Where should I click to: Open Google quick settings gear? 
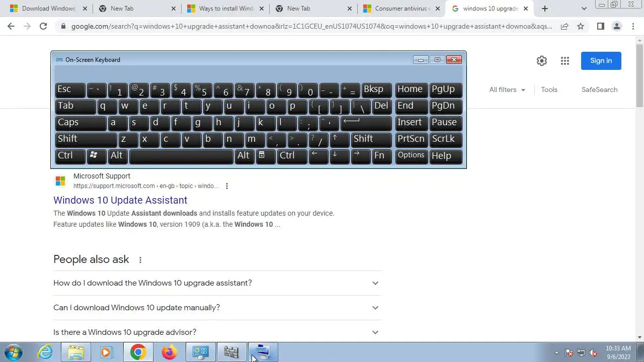pyautogui.click(x=542, y=61)
